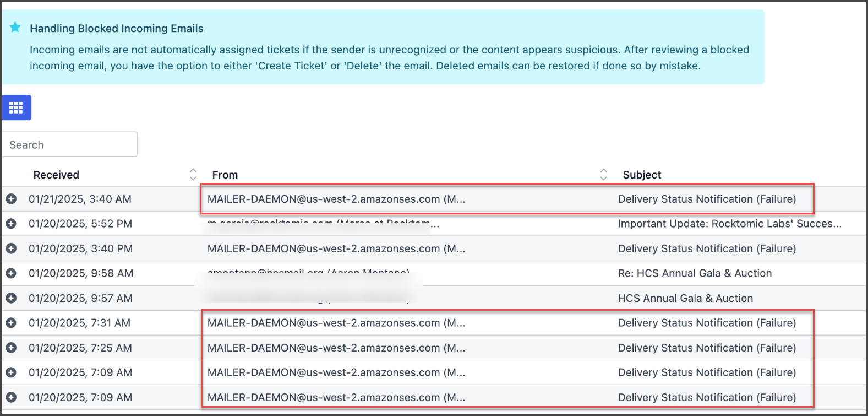
Task: Open subject Important Update: Rocktomic Labs' Succes...
Action: point(730,224)
